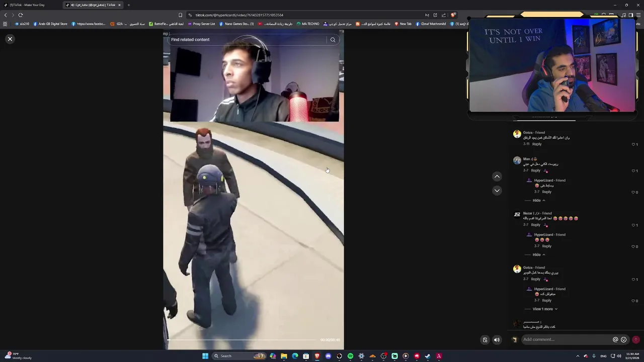Open Discord from the taskbar
Viewport: 644px width, 362px height.
(328, 356)
